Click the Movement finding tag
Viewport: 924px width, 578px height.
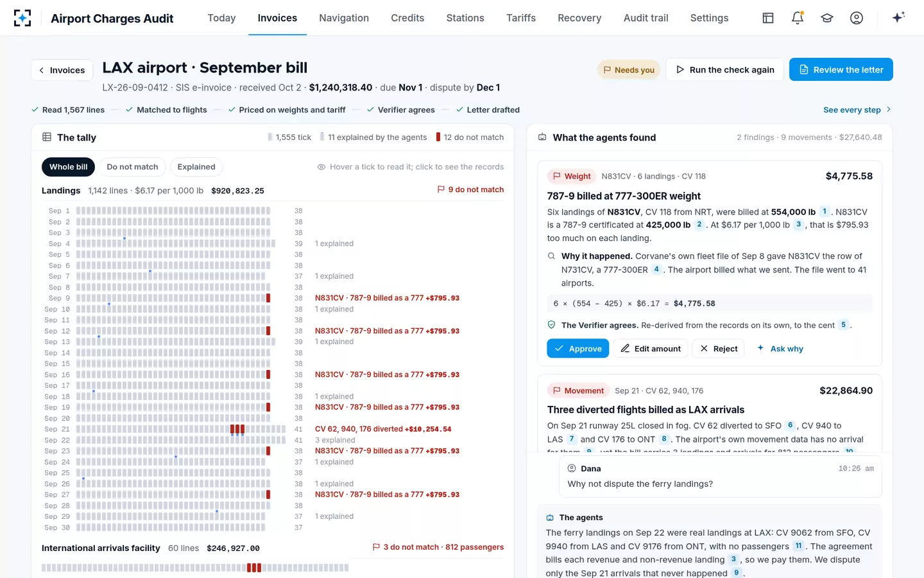(577, 390)
